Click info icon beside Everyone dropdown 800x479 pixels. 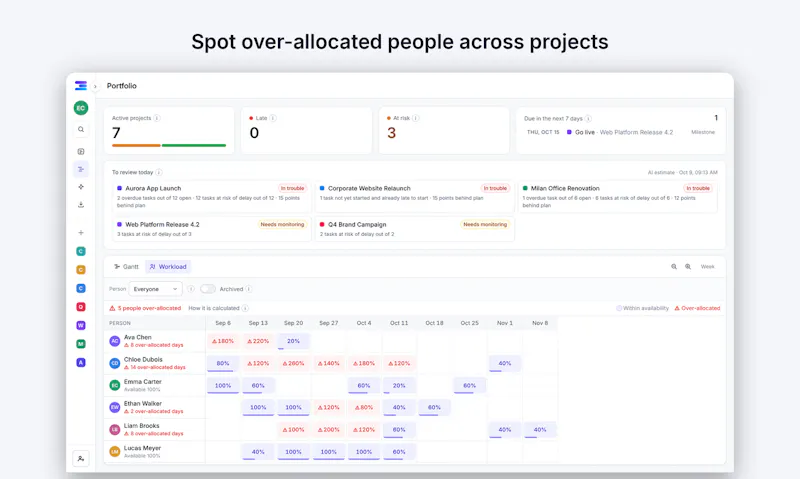point(191,289)
